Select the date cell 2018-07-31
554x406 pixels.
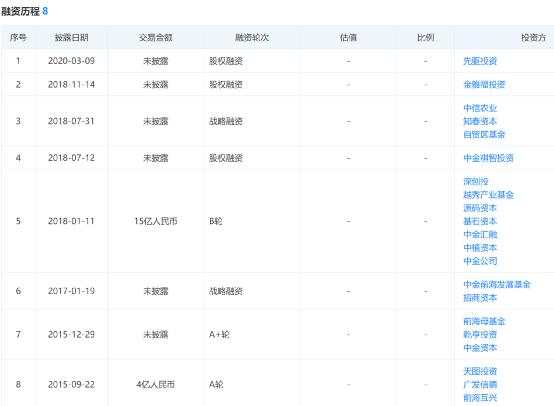pos(71,121)
